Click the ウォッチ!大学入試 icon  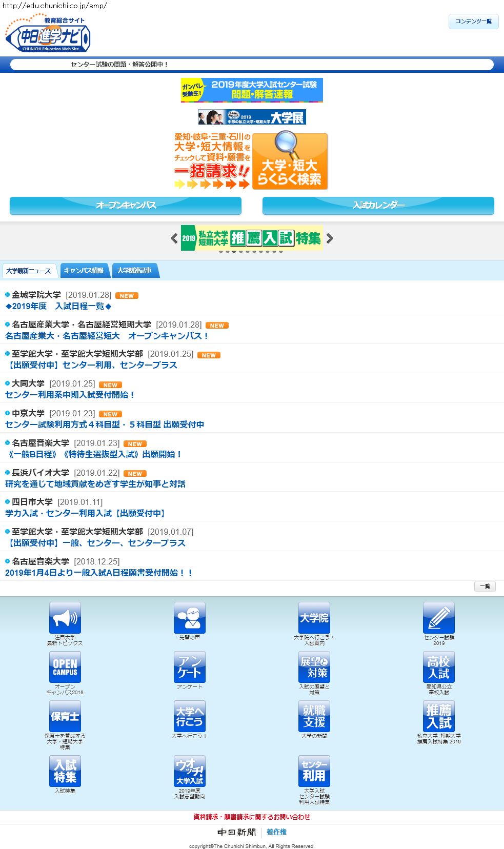click(x=189, y=771)
